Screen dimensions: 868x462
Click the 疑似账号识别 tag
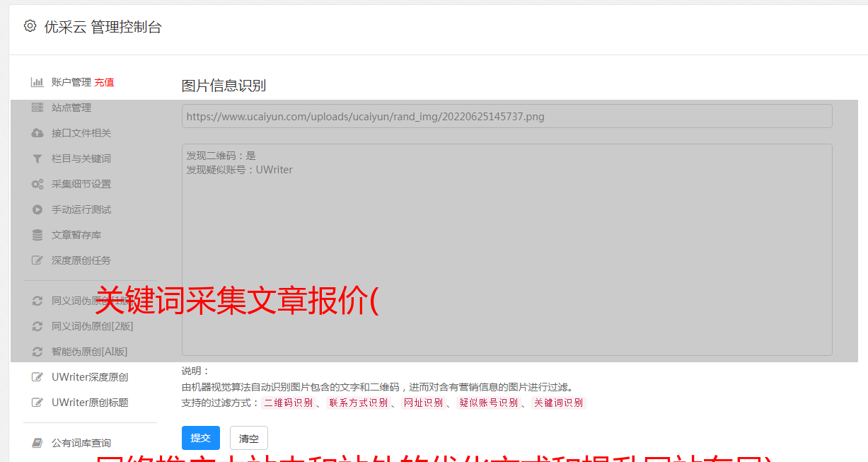[x=489, y=403]
